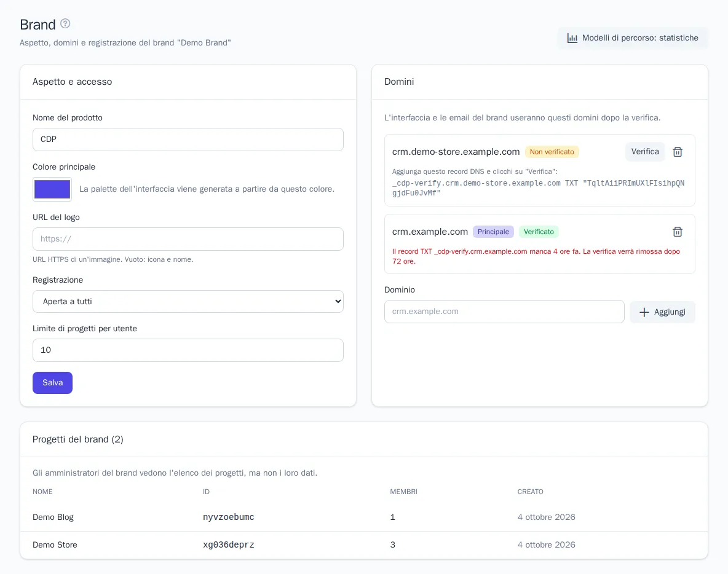Click the Domini panel heading
This screenshot has height=574, width=728.
[399, 82]
